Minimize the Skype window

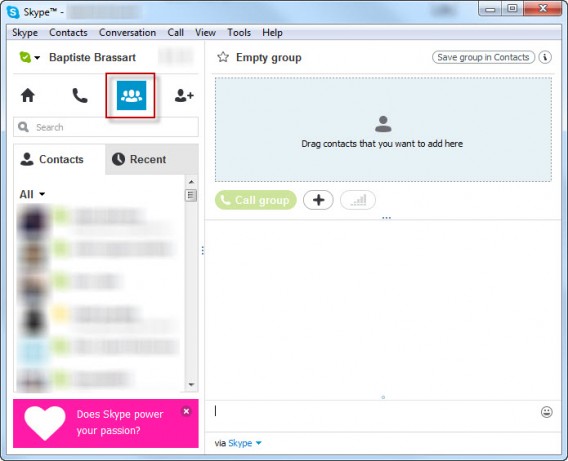[x=490, y=9]
